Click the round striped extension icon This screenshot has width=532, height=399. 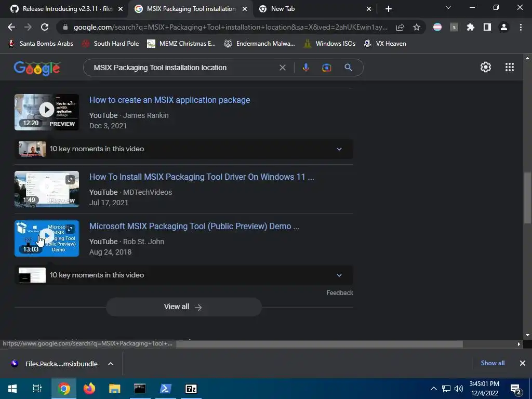(x=437, y=27)
